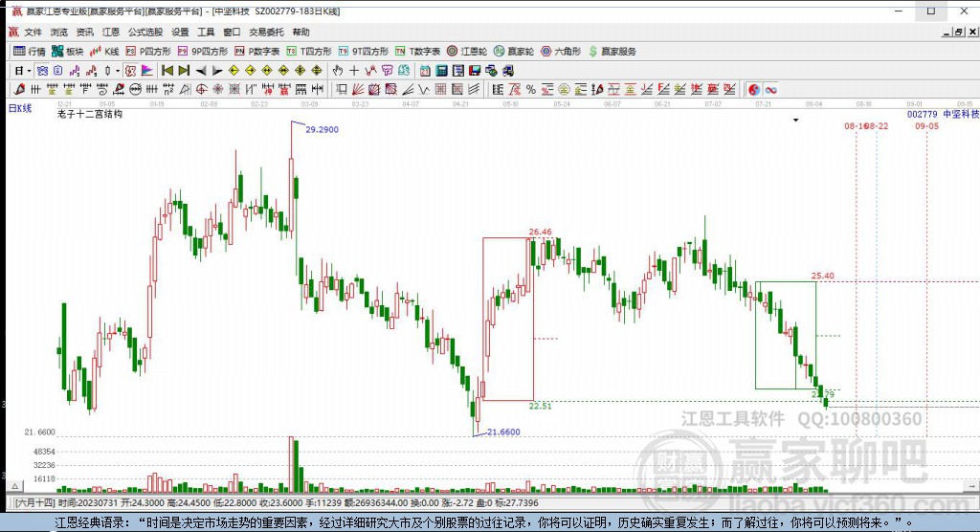Image resolution: width=980 pixels, height=532 pixels.
Task: Open the 文件 menu
Action: (33, 32)
